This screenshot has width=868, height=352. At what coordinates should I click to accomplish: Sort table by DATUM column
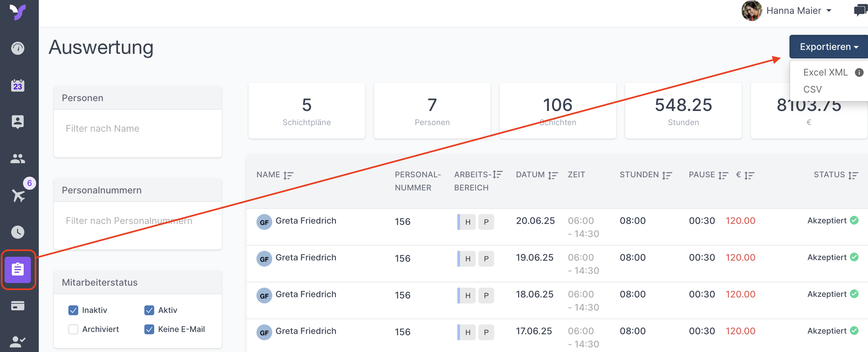coord(553,175)
